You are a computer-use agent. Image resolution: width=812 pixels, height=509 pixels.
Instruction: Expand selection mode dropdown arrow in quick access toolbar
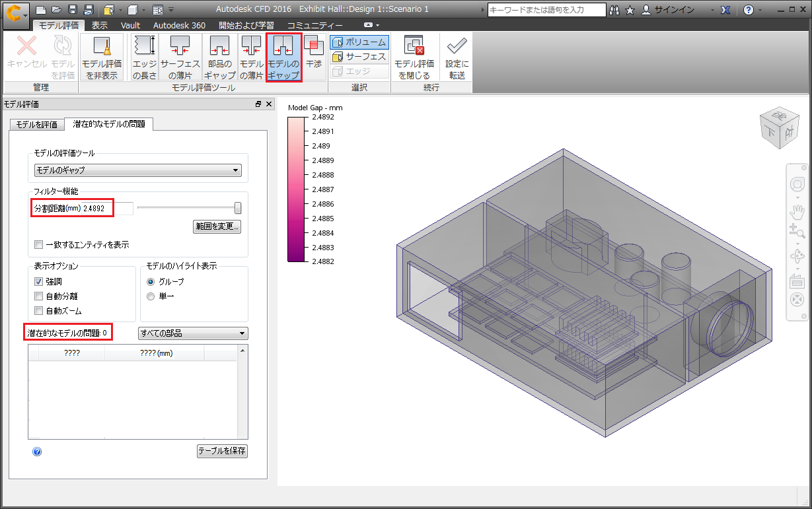tap(120, 11)
